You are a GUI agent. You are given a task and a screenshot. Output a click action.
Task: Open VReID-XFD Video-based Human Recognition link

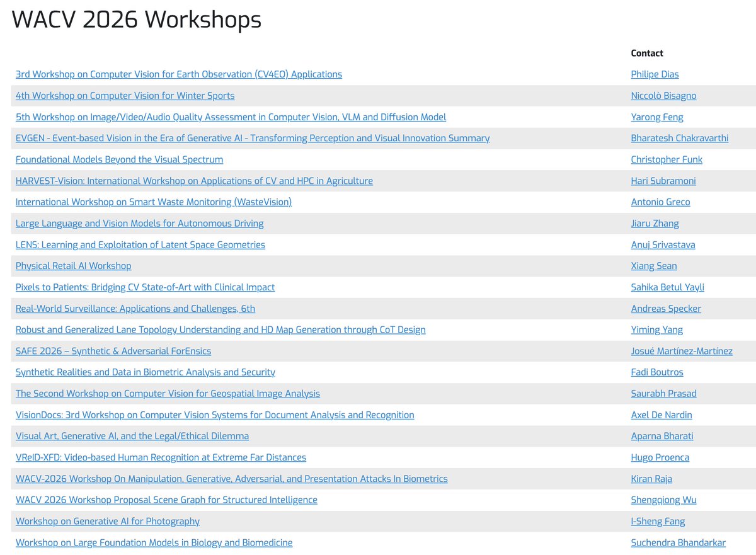(x=161, y=457)
